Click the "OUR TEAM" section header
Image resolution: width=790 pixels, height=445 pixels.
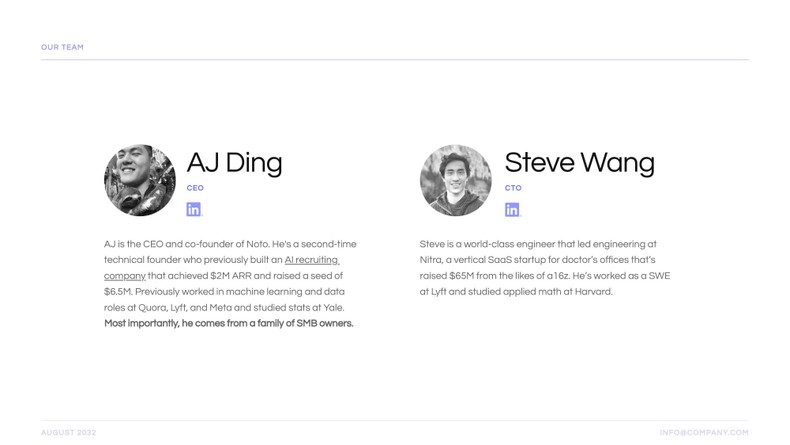pos(62,47)
